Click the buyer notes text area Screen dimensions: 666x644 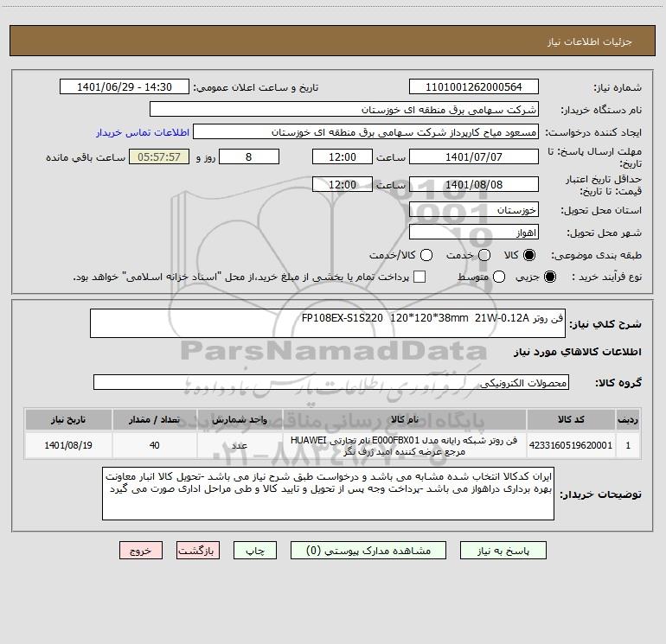[x=328, y=494]
